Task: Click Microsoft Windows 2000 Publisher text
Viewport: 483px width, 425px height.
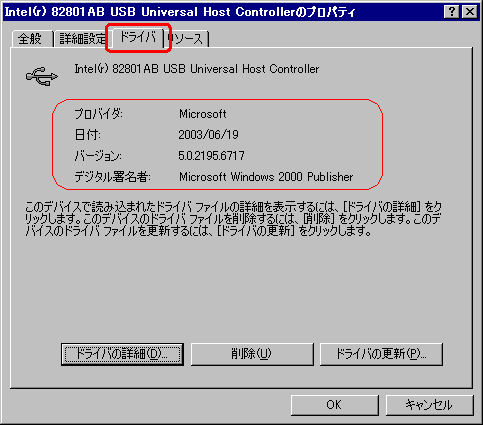Action: [266, 177]
